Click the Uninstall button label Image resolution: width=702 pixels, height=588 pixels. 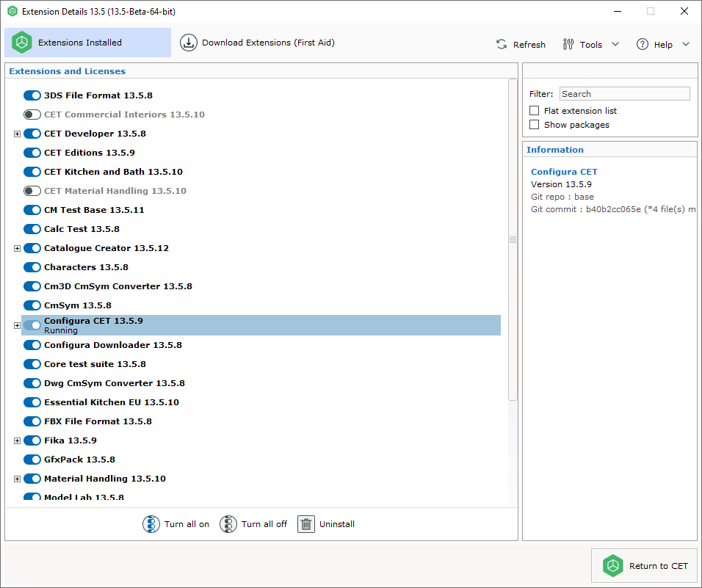(336, 524)
